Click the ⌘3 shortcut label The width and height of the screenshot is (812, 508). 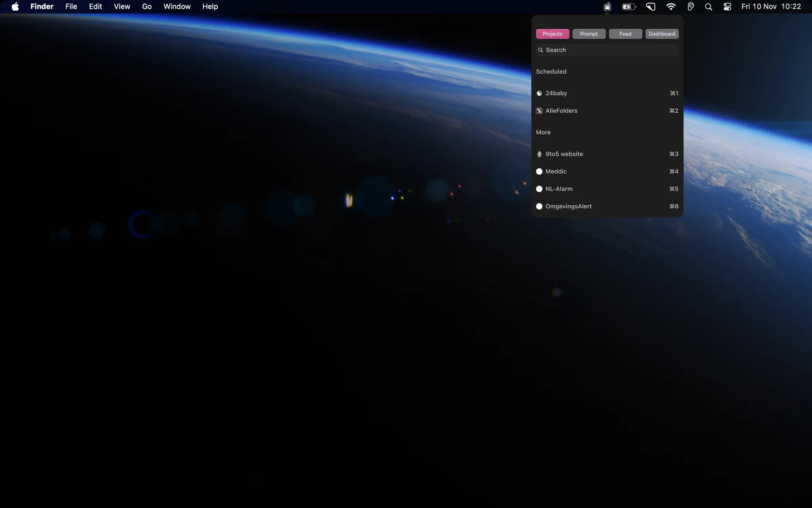(x=674, y=154)
